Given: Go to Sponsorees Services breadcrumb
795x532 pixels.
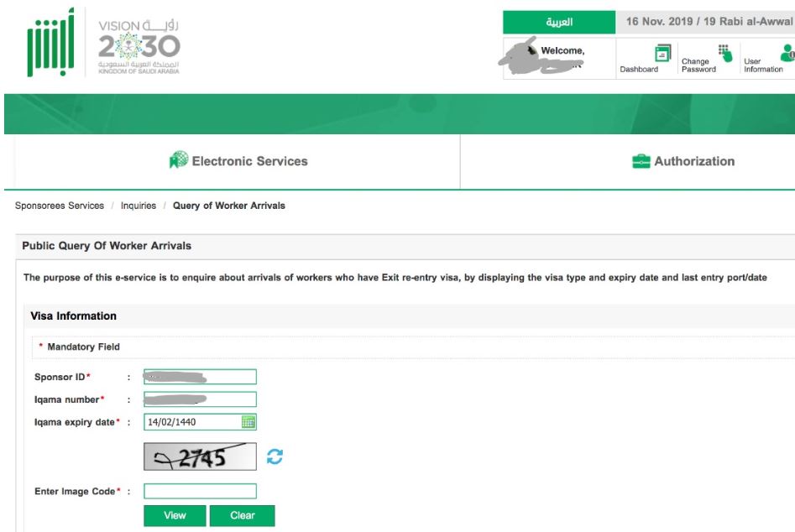Looking at the screenshot, I should tap(60, 206).
